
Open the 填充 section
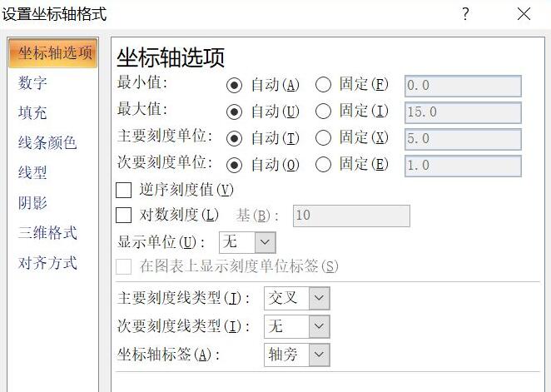click(x=32, y=112)
